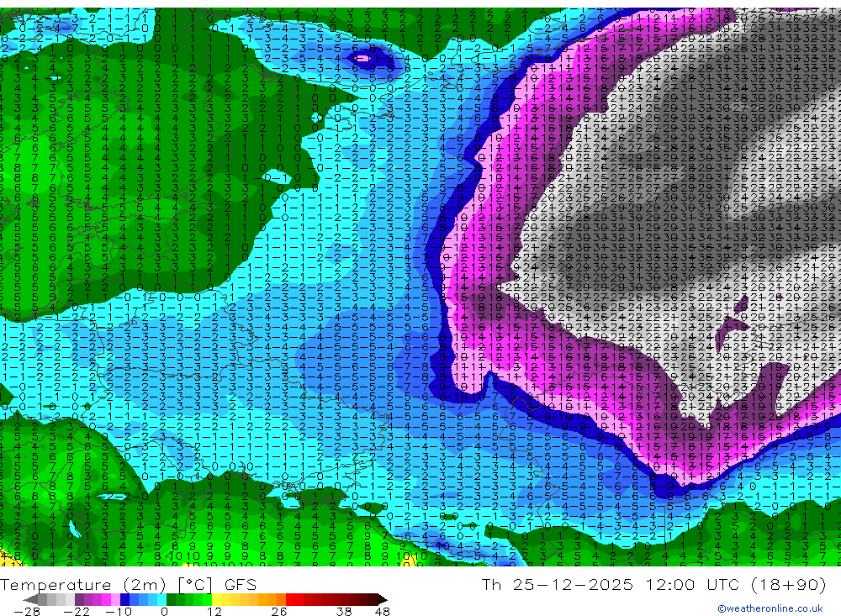
Task: Click the dark maroon right arrow end of the legend
Action: click(383, 599)
